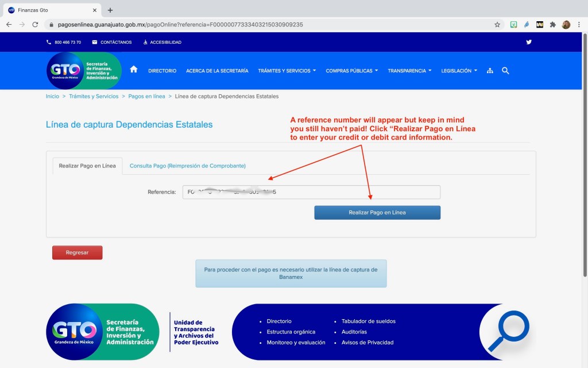Screen dimensions: 588x368
Task: Switch to Consulta Pago (Reimpresión de Comprobante) tab
Action: click(x=187, y=166)
